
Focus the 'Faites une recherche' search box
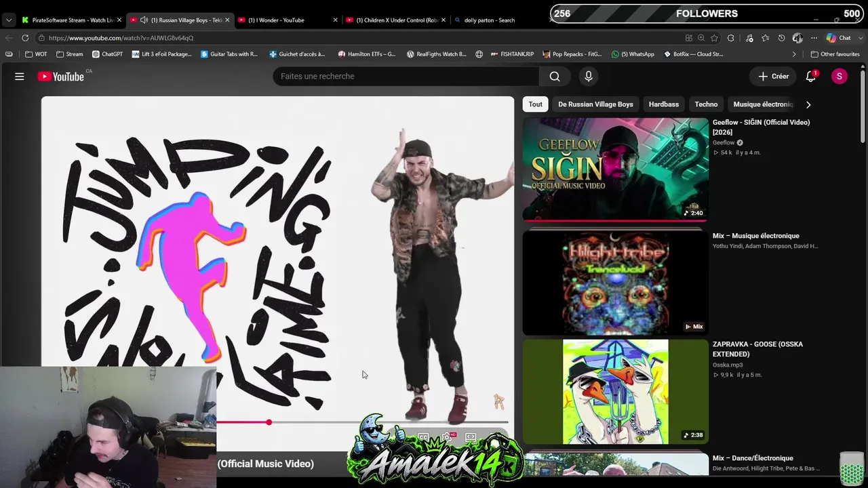(406, 77)
